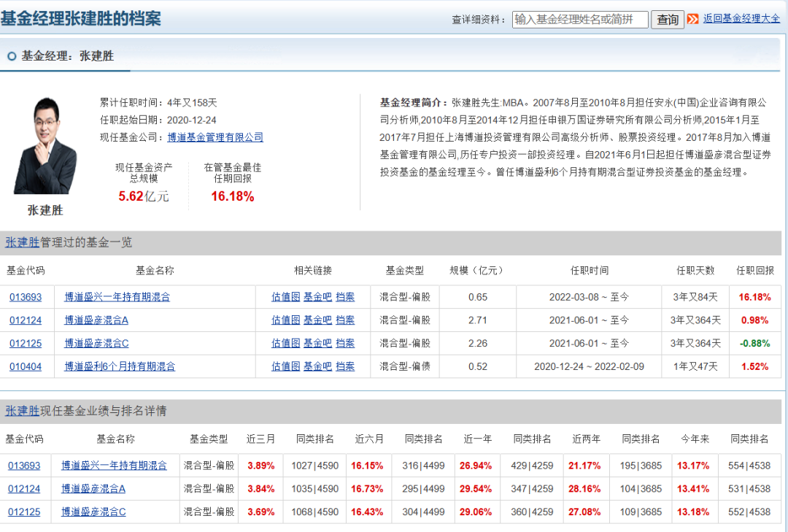Open fund code 012125 in performance ranking table
This screenshot has height=532, width=788.
point(24,512)
